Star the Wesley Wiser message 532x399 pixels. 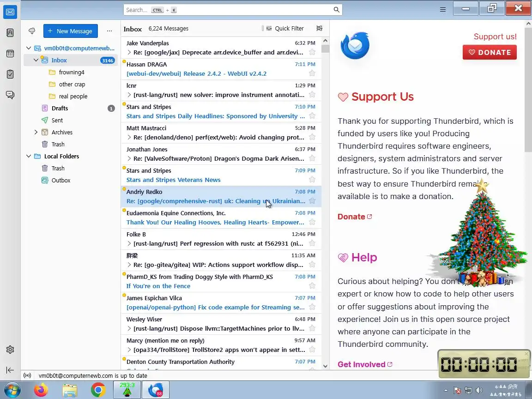[312, 328]
